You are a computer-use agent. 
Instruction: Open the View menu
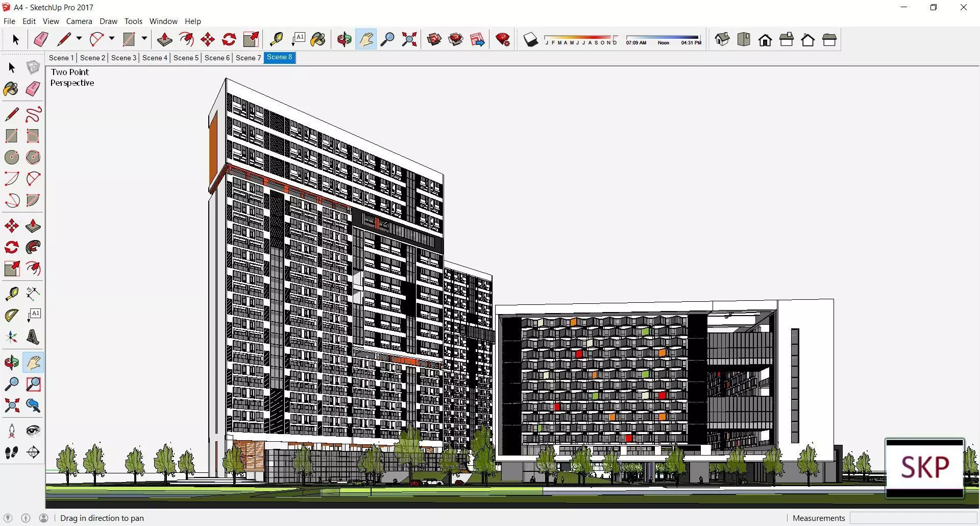51,21
